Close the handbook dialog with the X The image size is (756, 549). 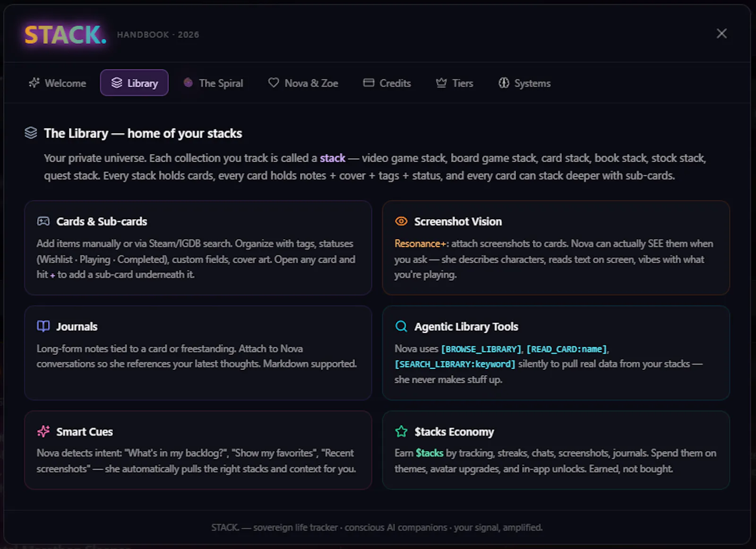[721, 34]
